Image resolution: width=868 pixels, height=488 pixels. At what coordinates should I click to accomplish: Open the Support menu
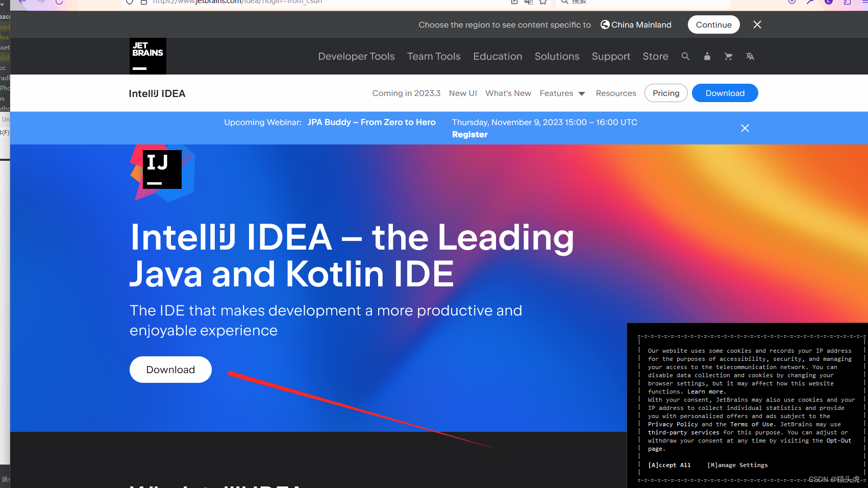pyautogui.click(x=611, y=56)
